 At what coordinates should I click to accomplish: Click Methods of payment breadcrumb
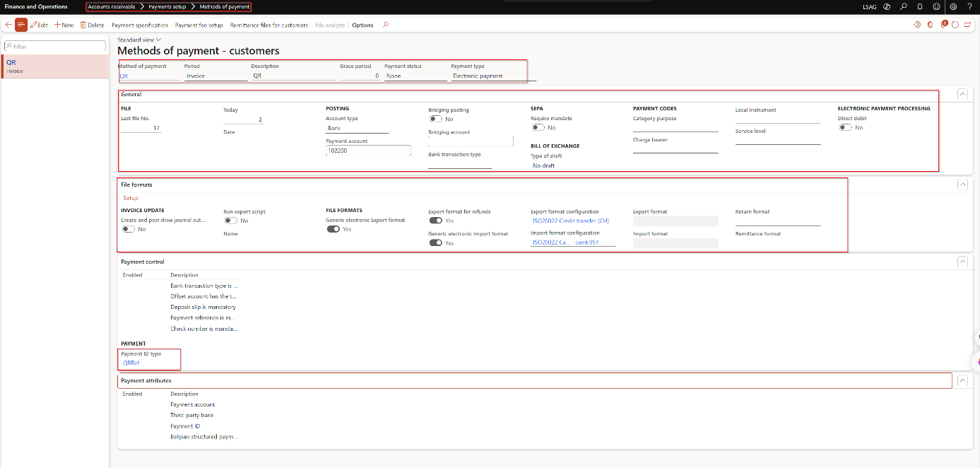pyautogui.click(x=225, y=6)
